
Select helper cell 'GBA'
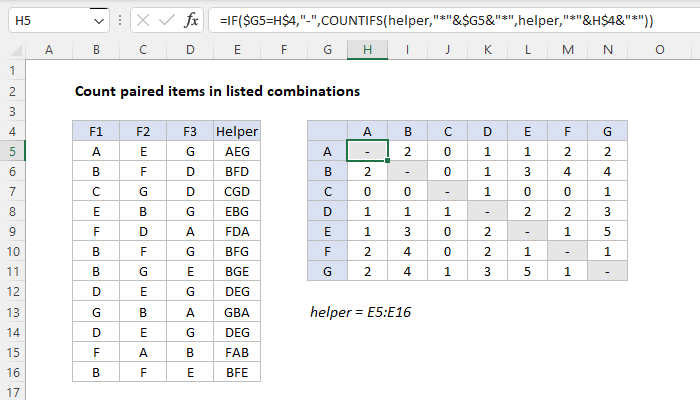(x=237, y=312)
